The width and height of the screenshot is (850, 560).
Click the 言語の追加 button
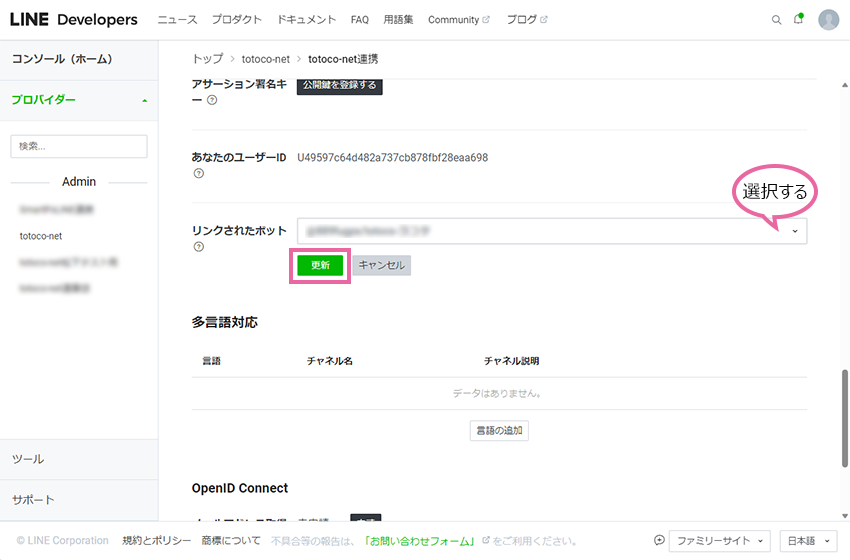click(x=499, y=430)
